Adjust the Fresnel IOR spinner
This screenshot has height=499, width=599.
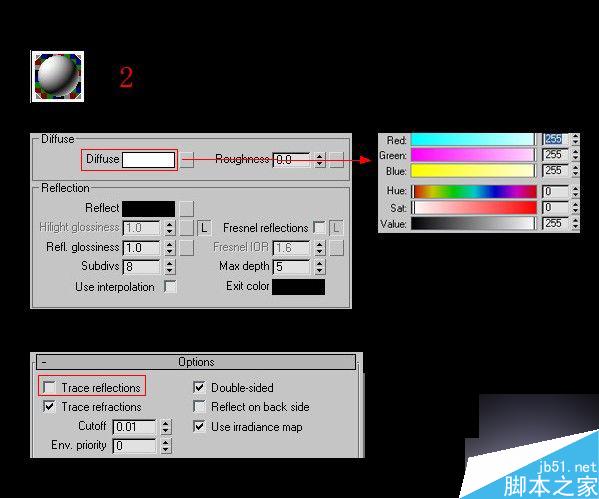[320, 248]
